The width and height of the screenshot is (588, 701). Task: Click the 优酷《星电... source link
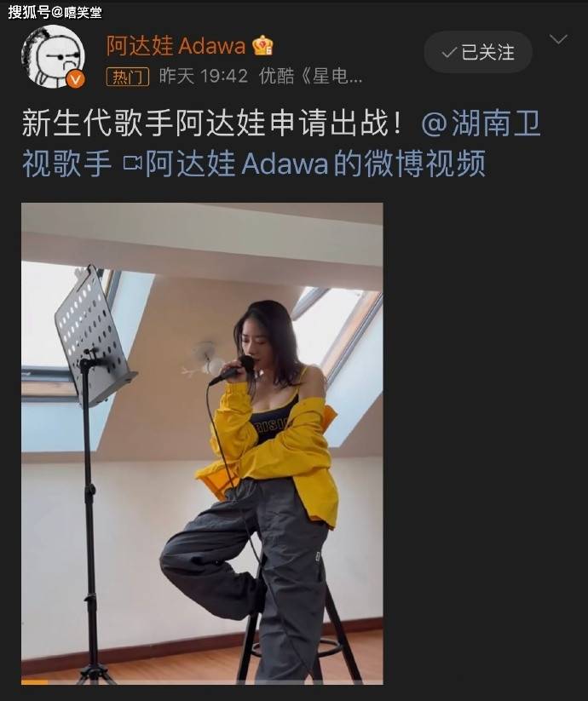point(310,77)
